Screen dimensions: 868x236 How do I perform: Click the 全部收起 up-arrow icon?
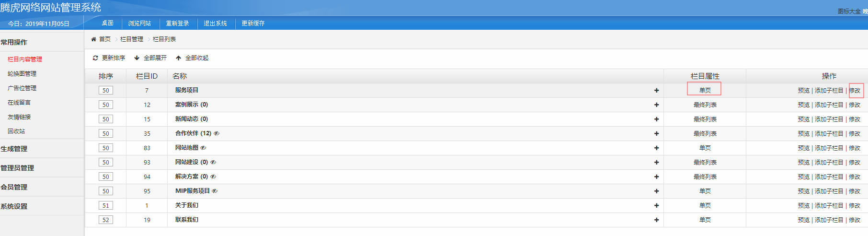tap(179, 58)
